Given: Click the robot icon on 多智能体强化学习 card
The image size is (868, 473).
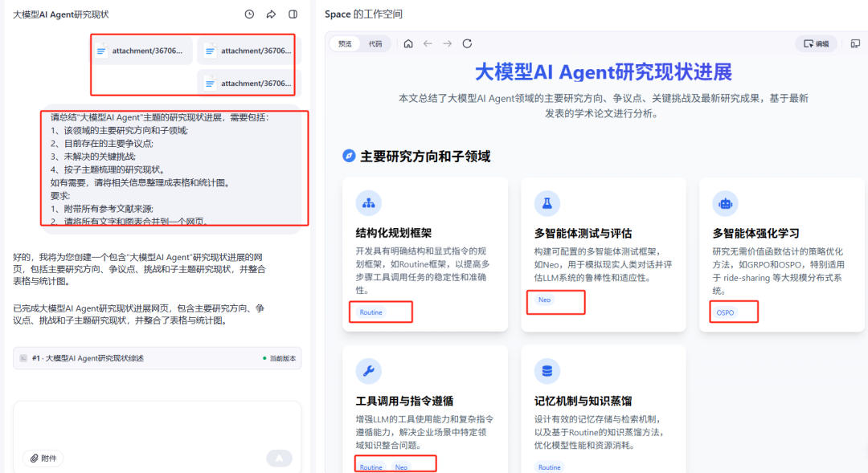Looking at the screenshot, I should (725, 204).
